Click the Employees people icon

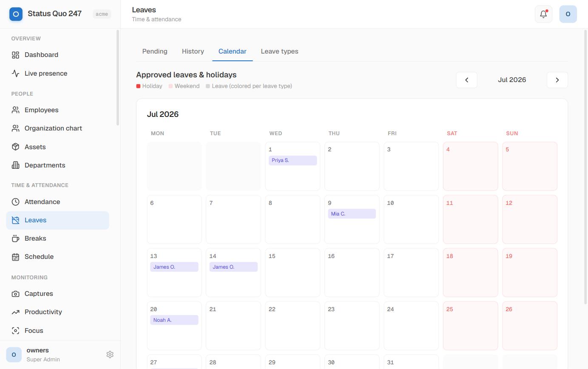coord(16,110)
